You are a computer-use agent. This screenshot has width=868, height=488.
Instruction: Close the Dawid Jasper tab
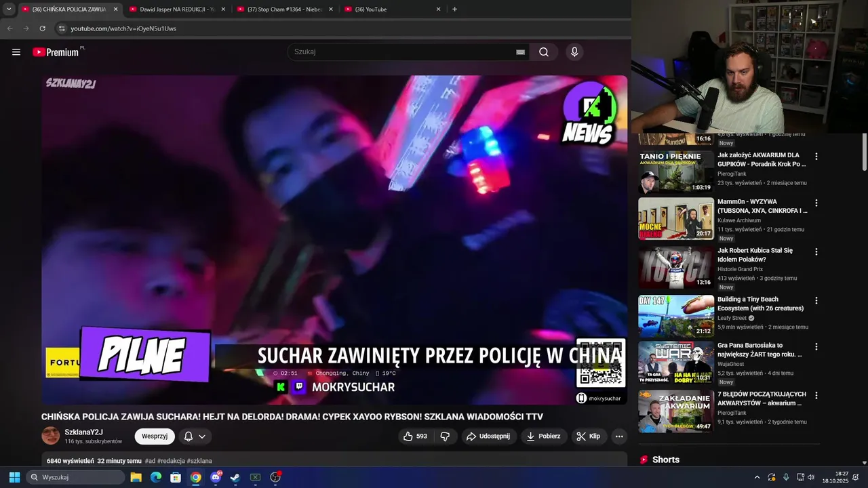pyautogui.click(x=223, y=9)
